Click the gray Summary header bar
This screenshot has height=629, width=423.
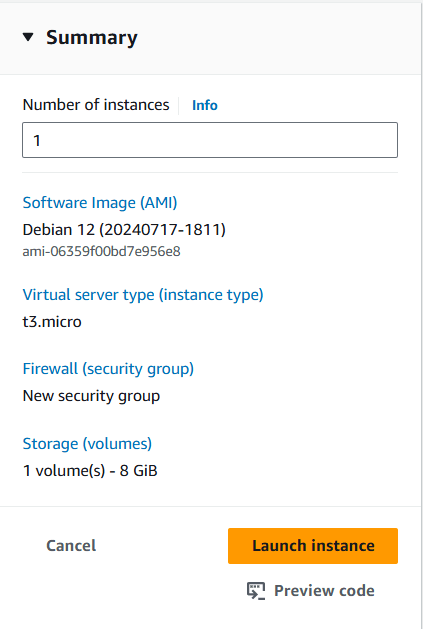click(211, 38)
